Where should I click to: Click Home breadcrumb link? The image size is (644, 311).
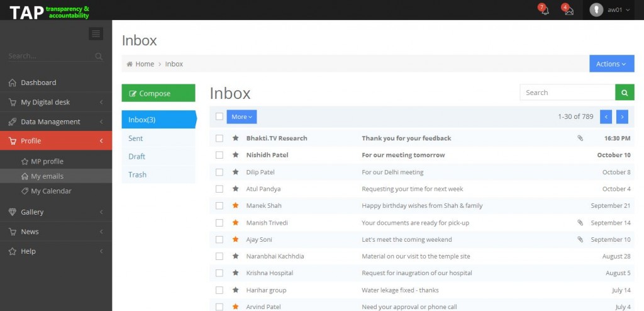point(145,64)
